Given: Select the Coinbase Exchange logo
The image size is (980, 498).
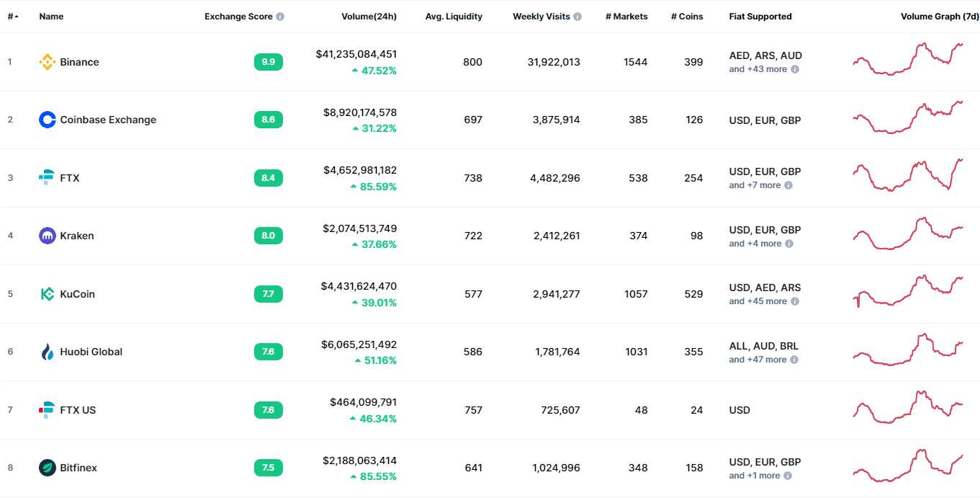Looking at the screenshot, I should coord(47,120).
